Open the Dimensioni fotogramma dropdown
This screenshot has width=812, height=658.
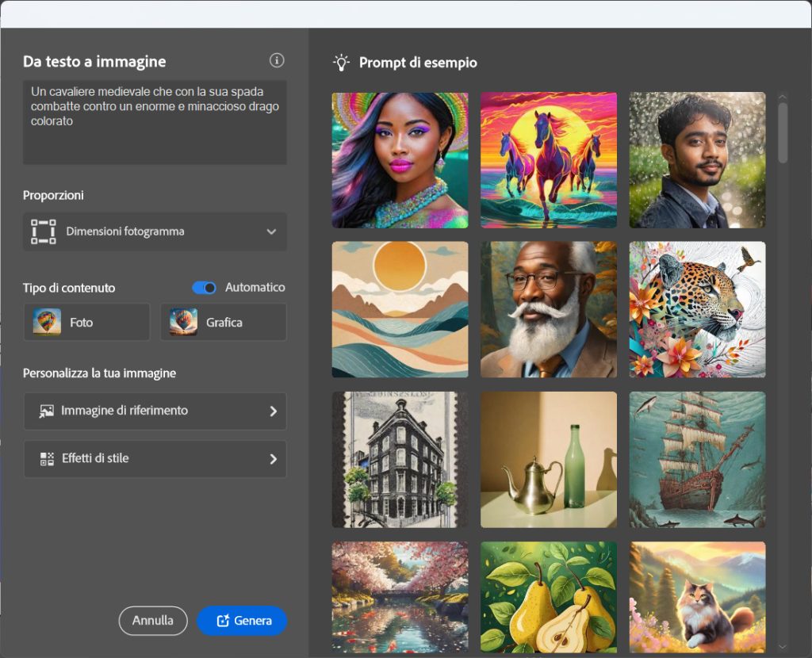pyautogui.click(x=155, y=231)
